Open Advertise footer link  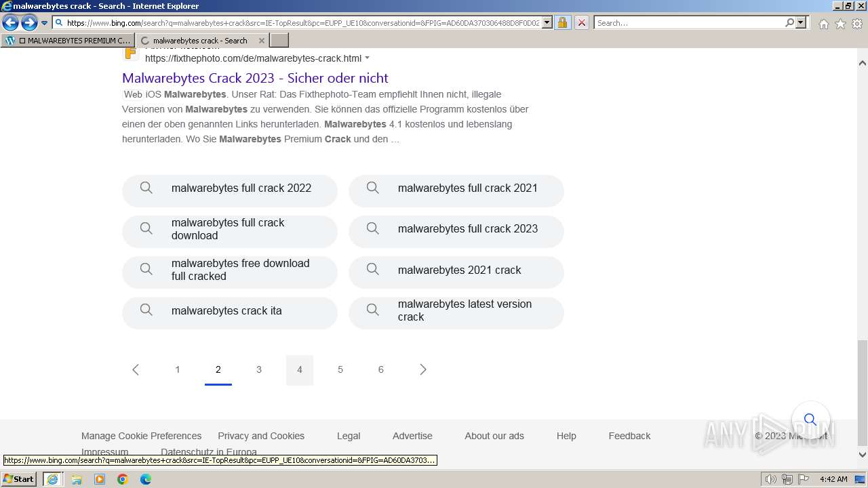(412, 436)
